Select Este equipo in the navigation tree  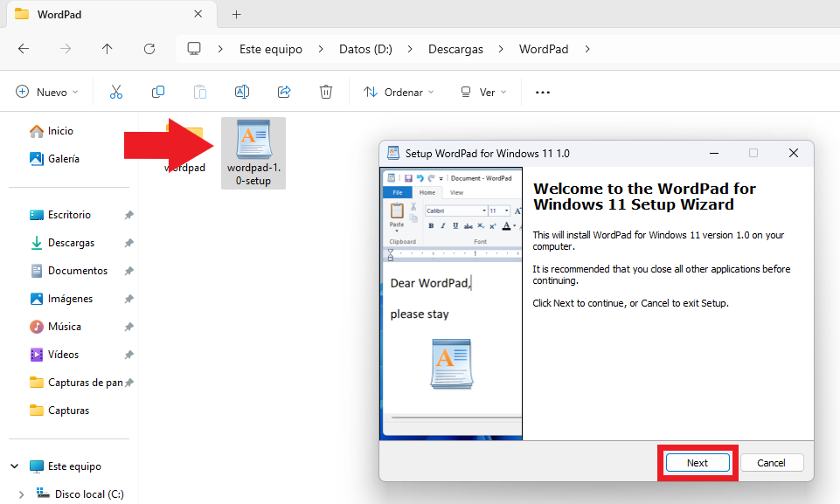coord(74,466)
